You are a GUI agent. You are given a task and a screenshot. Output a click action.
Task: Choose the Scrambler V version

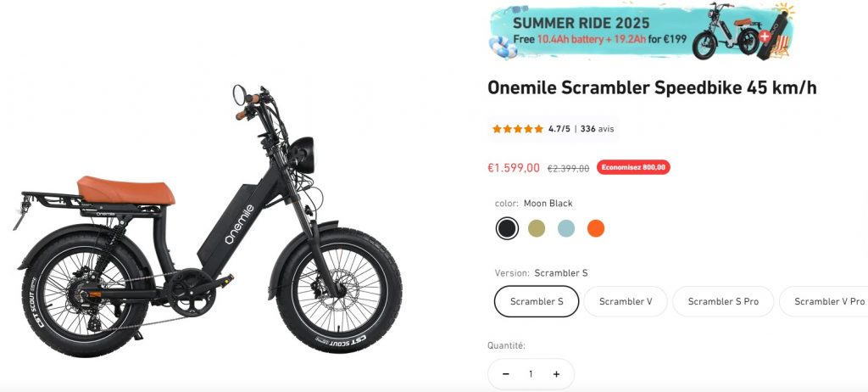point(626,301)
